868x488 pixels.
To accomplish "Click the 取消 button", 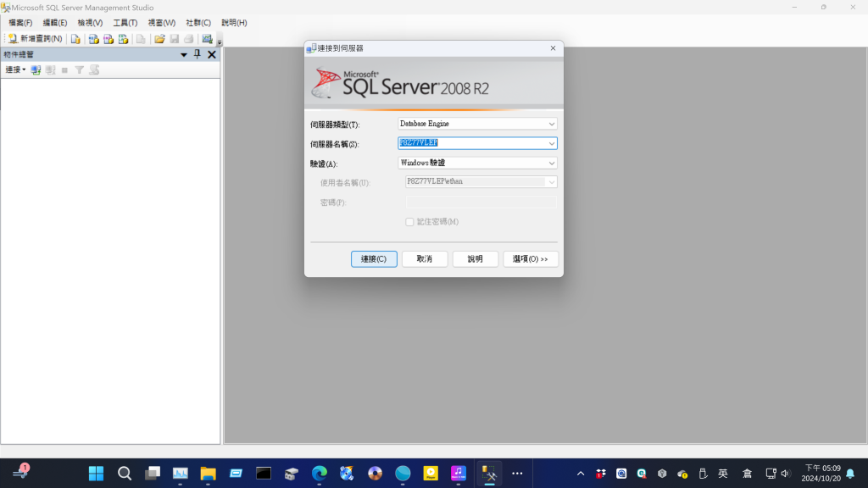I will [x=425, y=259].
